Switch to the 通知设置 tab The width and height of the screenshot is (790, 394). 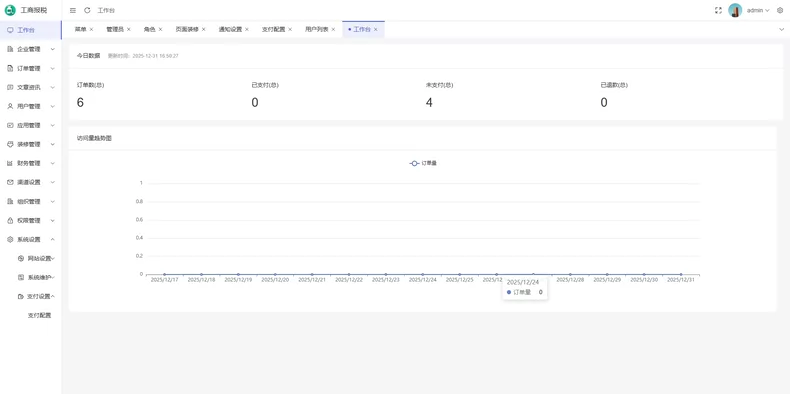230,29
